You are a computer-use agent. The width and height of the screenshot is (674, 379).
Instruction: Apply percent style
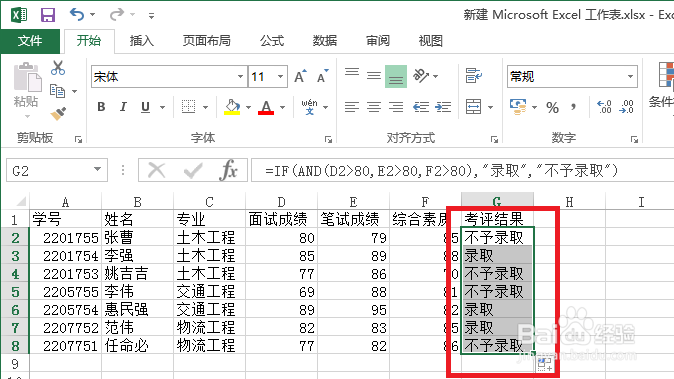pyautogui.click(x=552, y=107)
